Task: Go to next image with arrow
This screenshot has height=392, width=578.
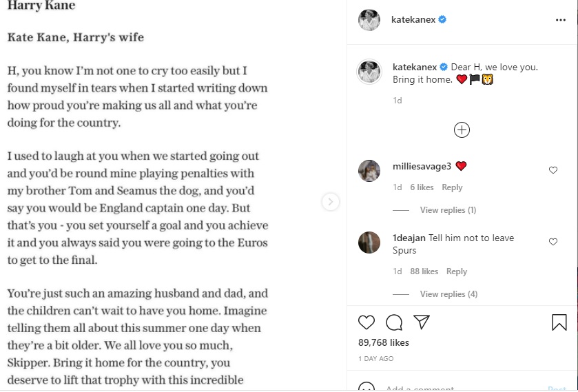Action: [x=331, y=201]
